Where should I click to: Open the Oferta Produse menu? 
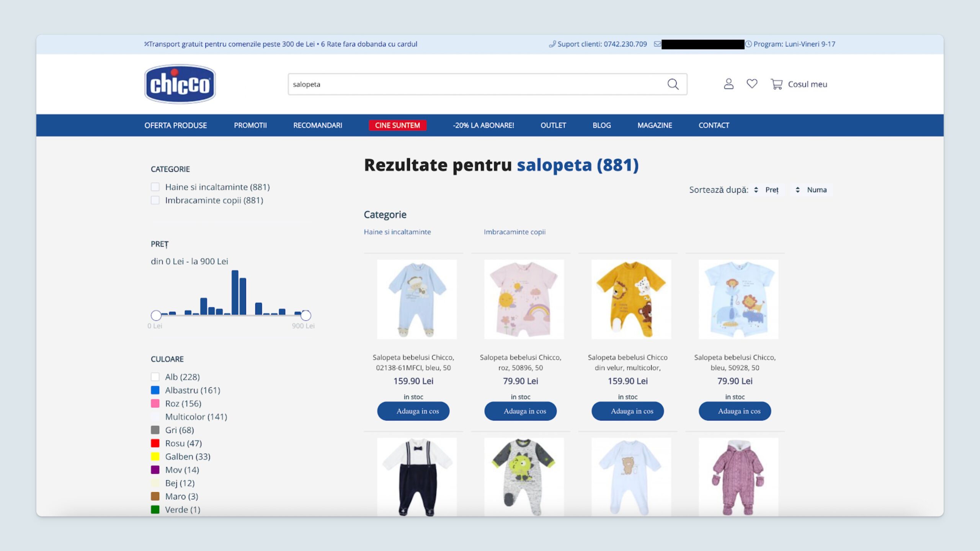click(x=176, y=126)
